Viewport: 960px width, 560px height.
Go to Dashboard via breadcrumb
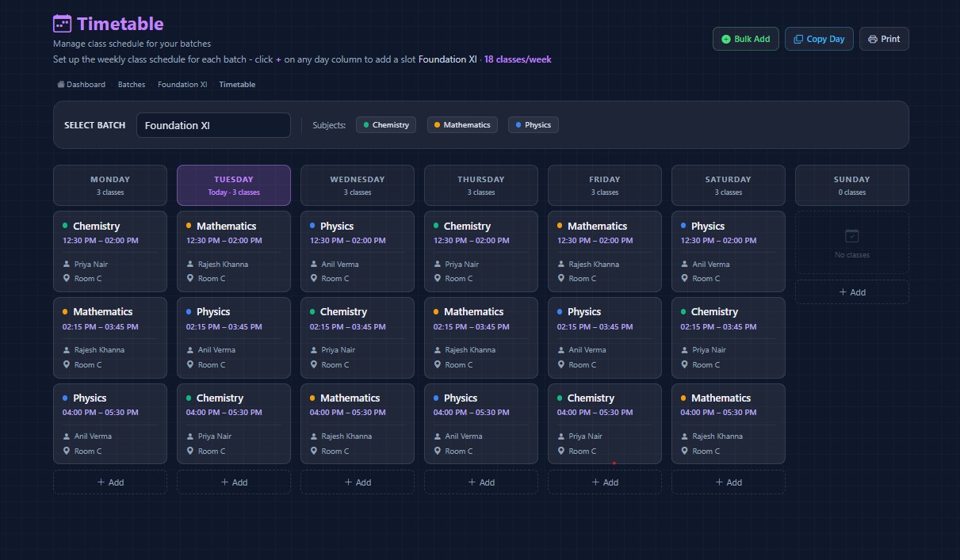pyautogui.click(x=81, y=85)
